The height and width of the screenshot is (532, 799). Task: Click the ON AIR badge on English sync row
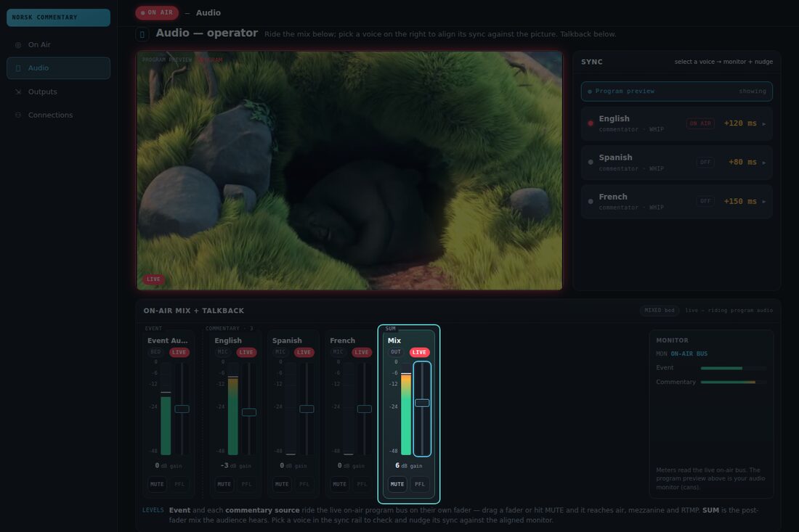tap(701, 123)
